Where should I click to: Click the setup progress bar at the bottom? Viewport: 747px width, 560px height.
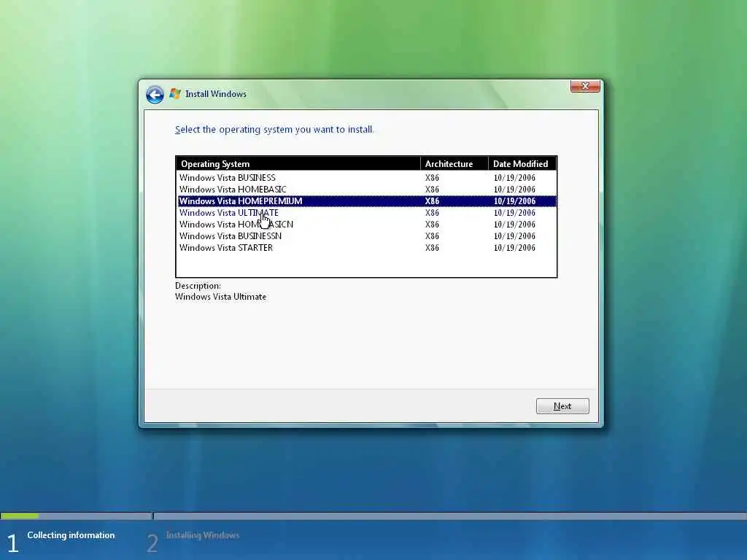tap(373, 516)
